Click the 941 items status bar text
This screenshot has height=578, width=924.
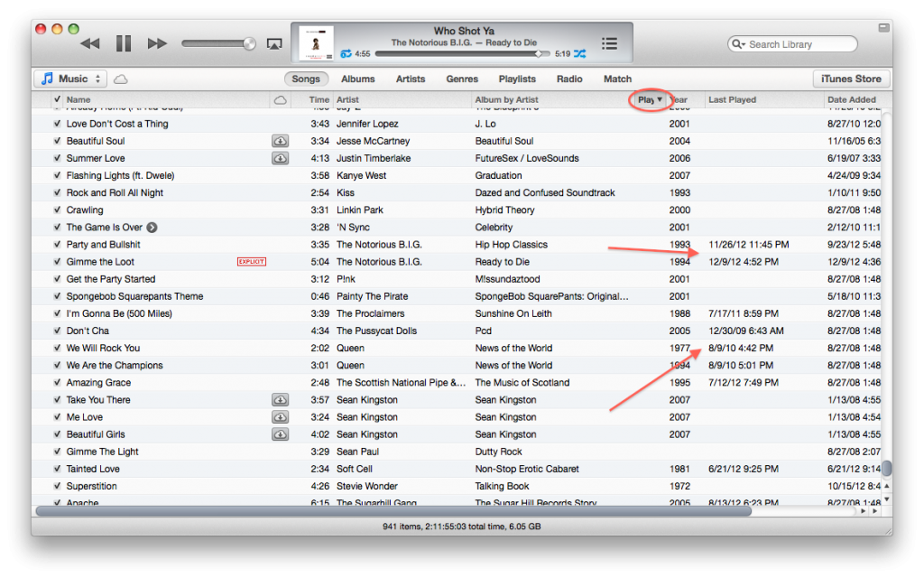tap(461, 527)
